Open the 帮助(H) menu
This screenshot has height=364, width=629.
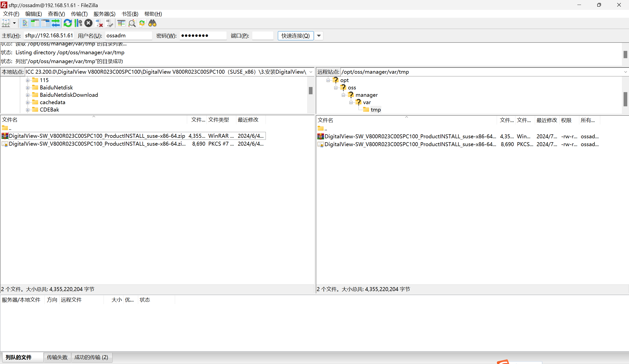click(x=153, y=14)
